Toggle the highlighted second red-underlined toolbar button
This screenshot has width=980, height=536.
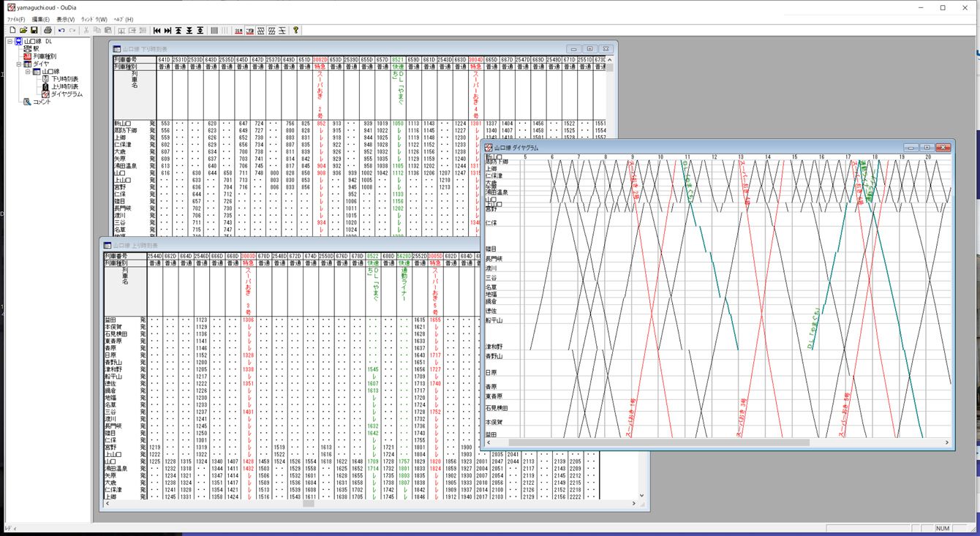click(249, 30)
